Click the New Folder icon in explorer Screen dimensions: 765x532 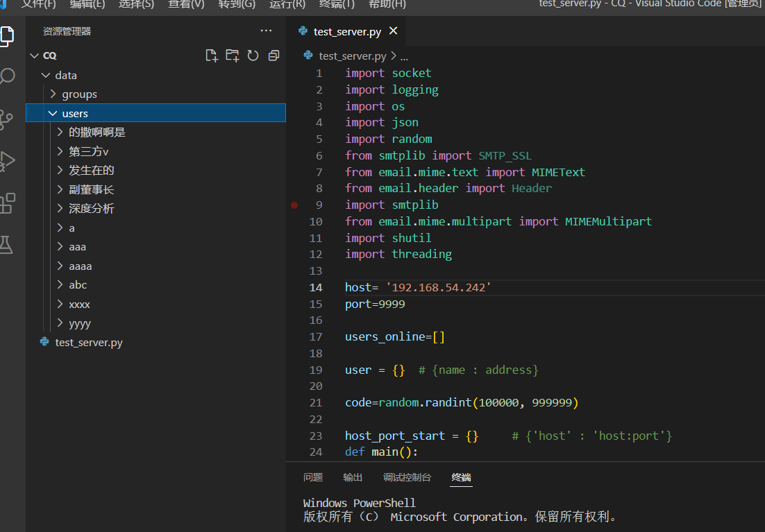click(233, 55)
